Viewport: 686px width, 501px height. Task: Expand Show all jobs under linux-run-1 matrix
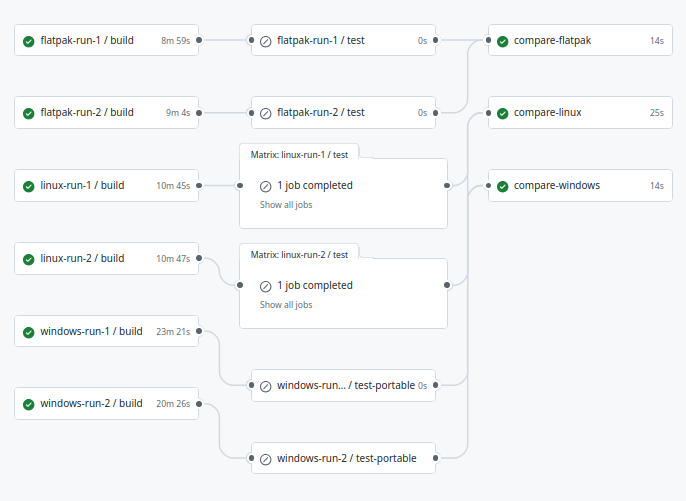point(286,205)
